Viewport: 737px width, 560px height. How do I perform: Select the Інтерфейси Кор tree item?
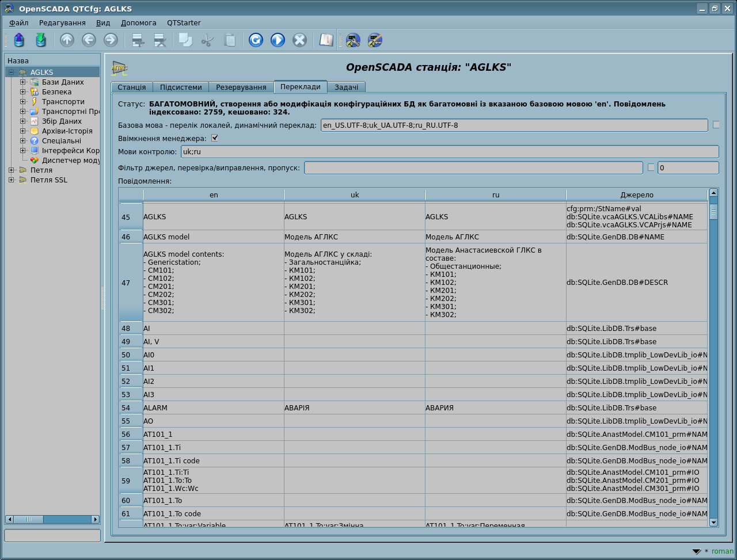pos(70,151)
